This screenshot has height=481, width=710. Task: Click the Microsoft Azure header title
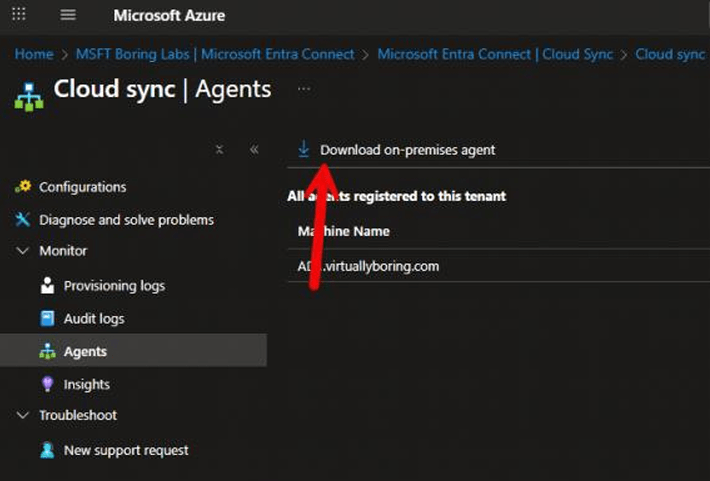coord(169,15)
